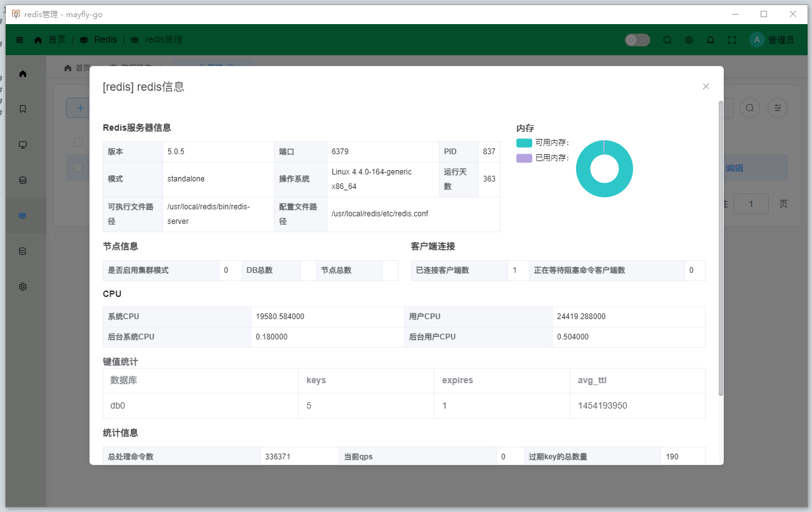Open the search icon in the header
This screenshot has width=812, height=512.
coord(667,40)
